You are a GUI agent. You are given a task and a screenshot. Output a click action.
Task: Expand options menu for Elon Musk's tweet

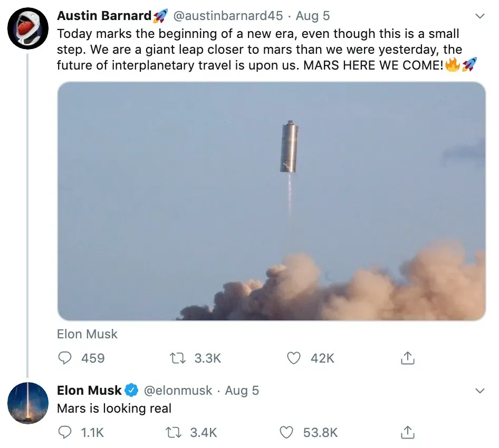click(479, 391)
